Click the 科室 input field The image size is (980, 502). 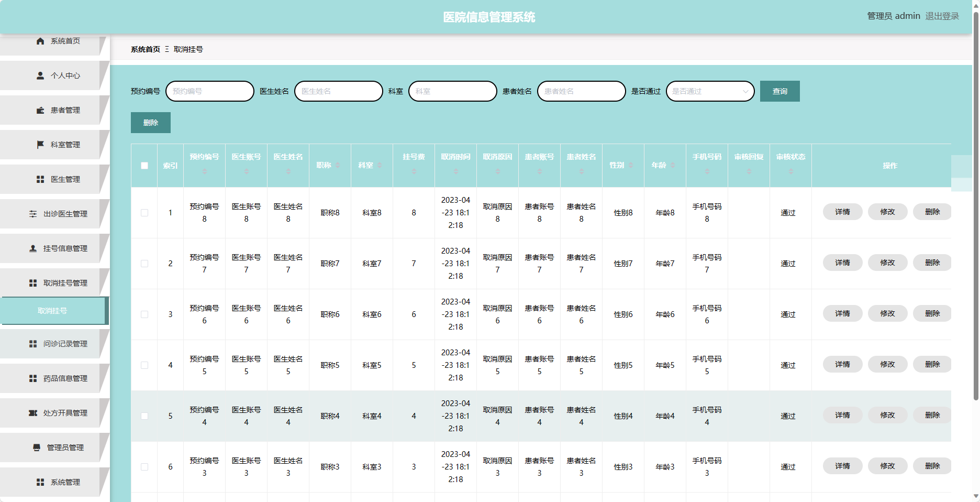click(x=453, y=91)
